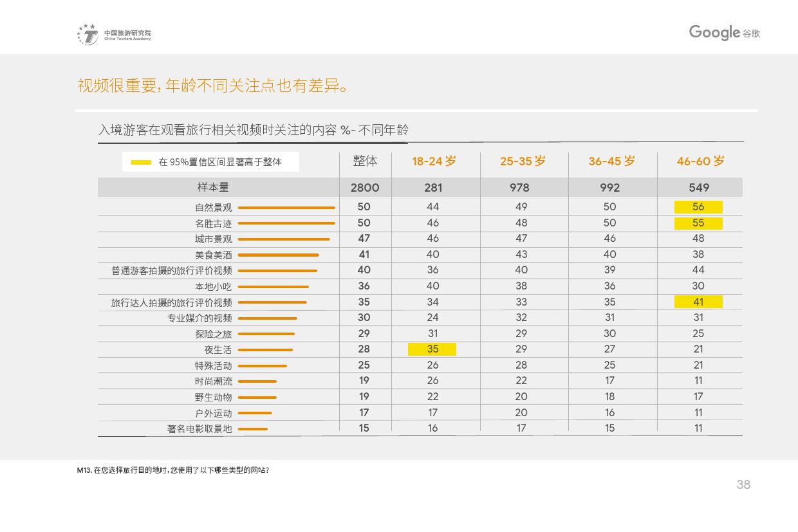
Task: Click the highlighted 41 value for 旅行达人 row
Action: 698,302
